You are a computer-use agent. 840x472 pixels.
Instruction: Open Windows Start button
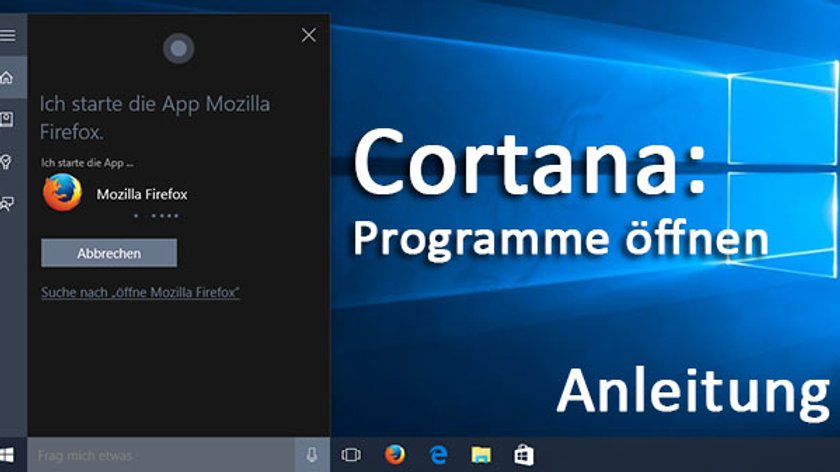click(x=7, y=455)
